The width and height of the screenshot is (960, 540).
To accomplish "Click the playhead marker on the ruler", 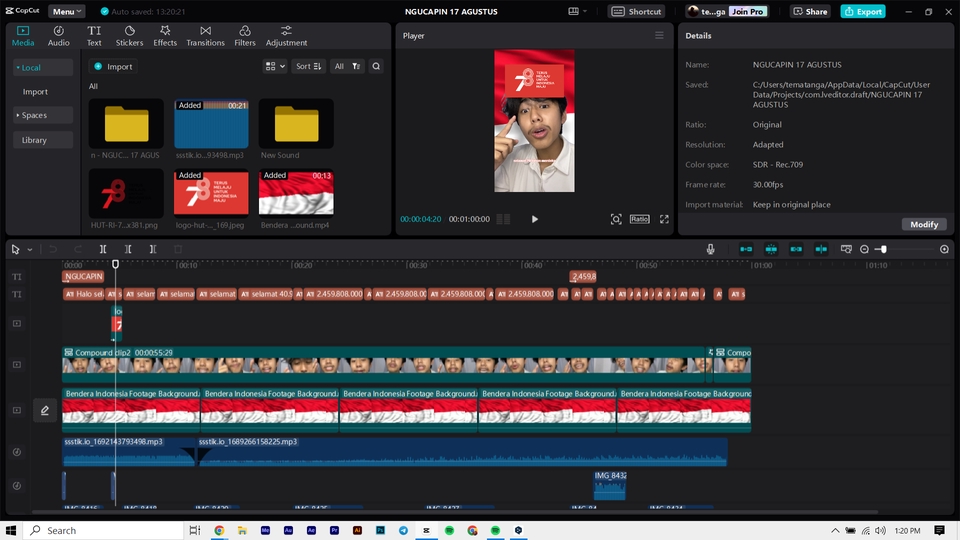I will pyautogui.click(x=115, y=264).
